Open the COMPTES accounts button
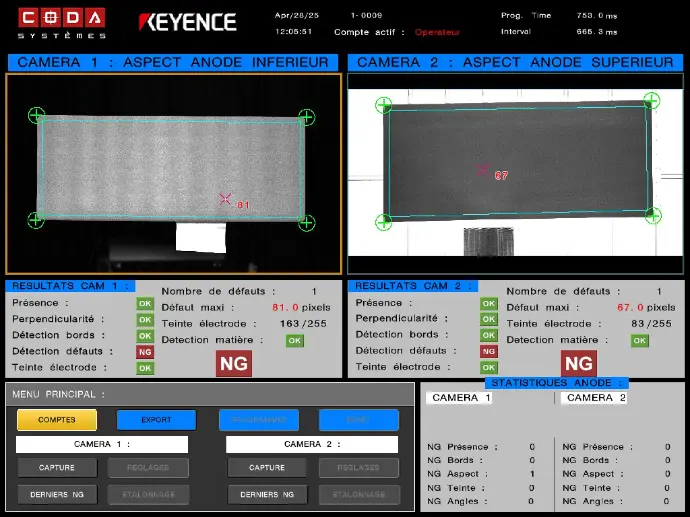 point(57,420)
